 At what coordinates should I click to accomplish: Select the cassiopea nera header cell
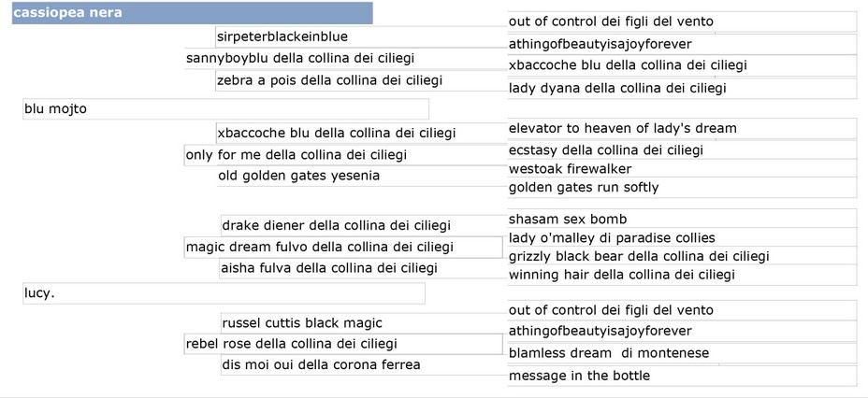click(x=192, y=13)
